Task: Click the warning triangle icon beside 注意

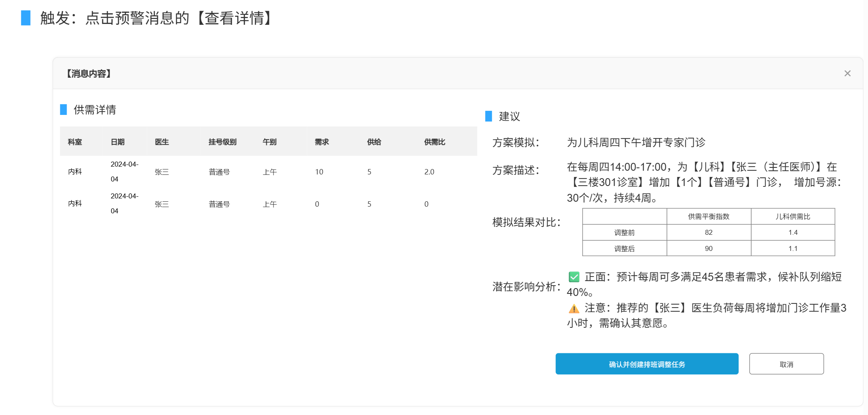Action: (574, 308)
